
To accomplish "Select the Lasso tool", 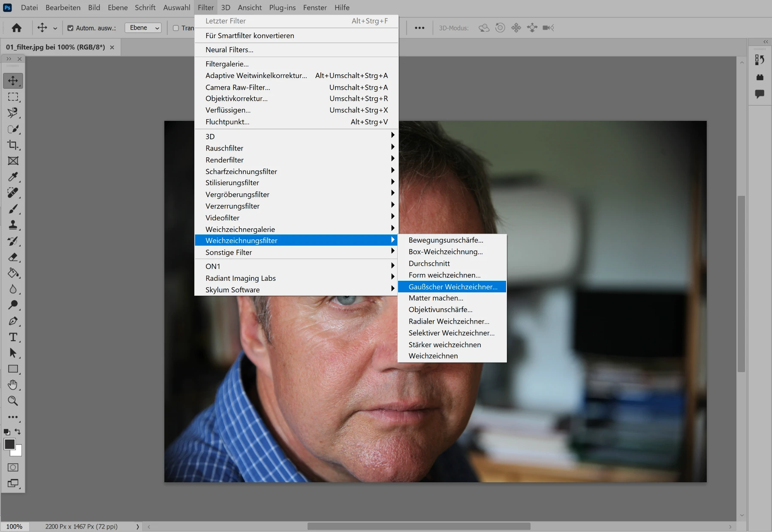I will coord(13,113).
